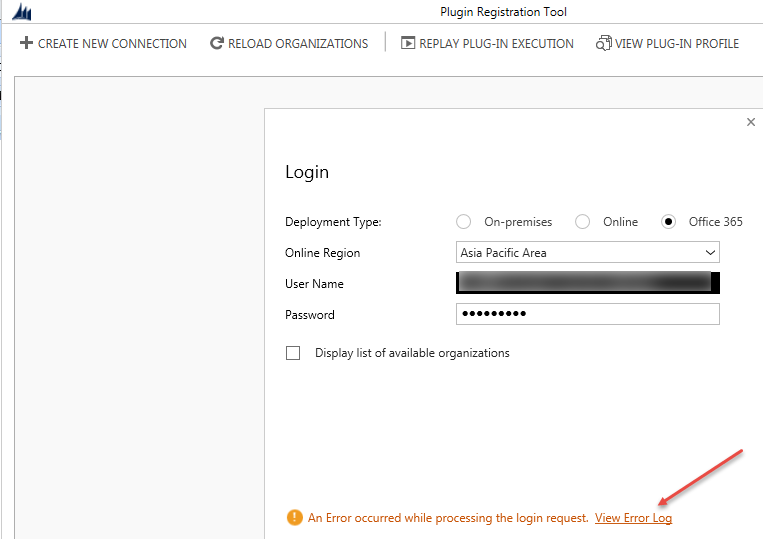
Task: Select the Office 365 deployment type
Action: point(668,222)
